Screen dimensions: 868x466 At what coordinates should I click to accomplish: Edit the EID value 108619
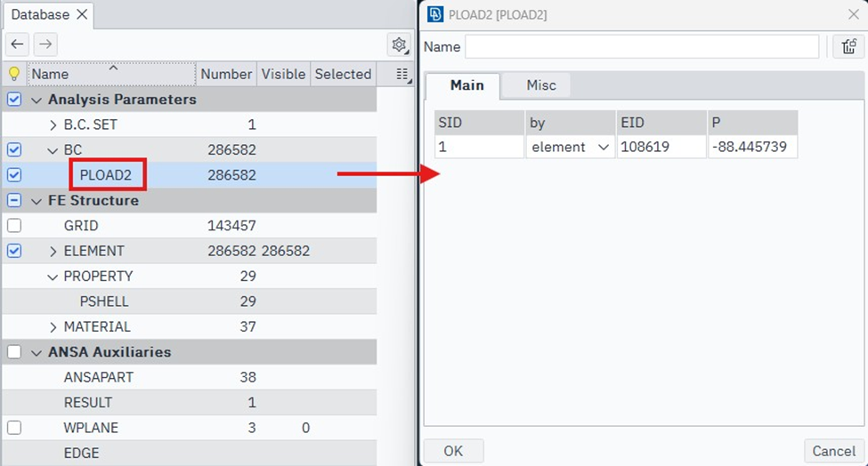[x=661, y=147]
